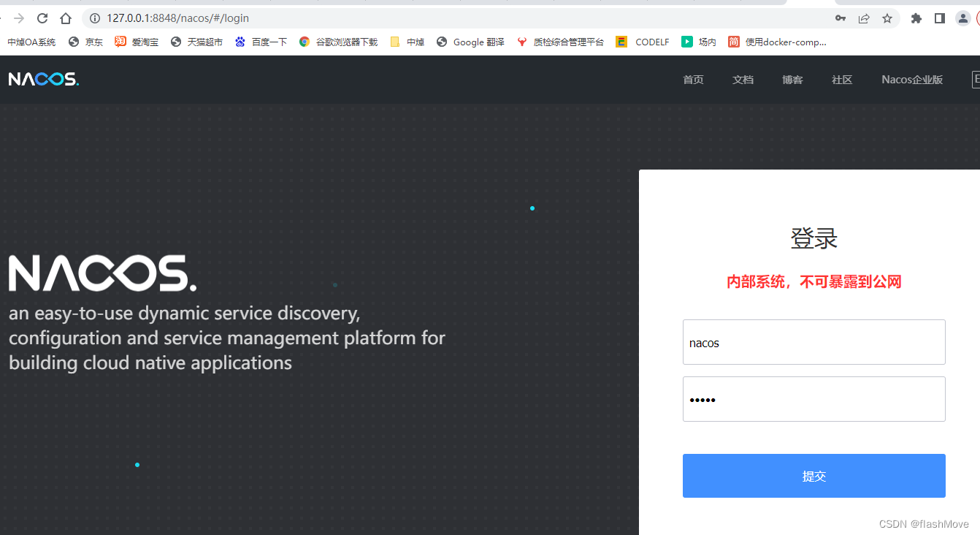Open browser profile avatar
Screen dimensions: 980x535
963,18
